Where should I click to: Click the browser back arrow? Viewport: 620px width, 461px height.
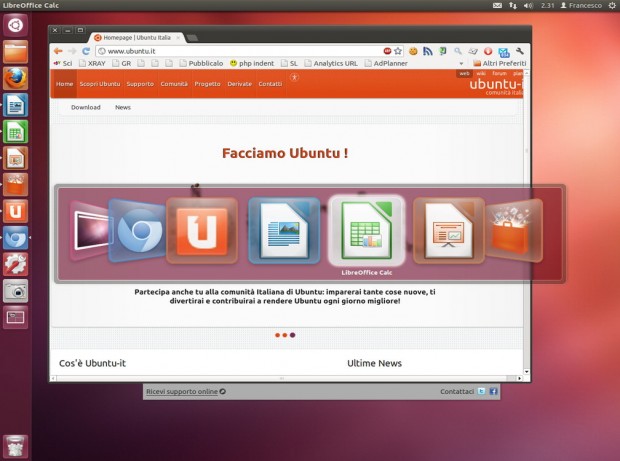58,51
